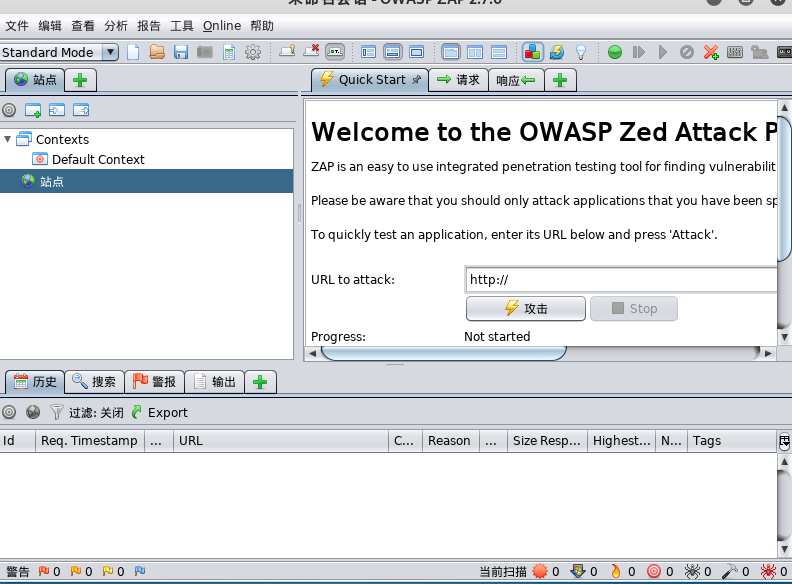
Task: Switch to the 警报 tab
Action: (x=154, y=381)
